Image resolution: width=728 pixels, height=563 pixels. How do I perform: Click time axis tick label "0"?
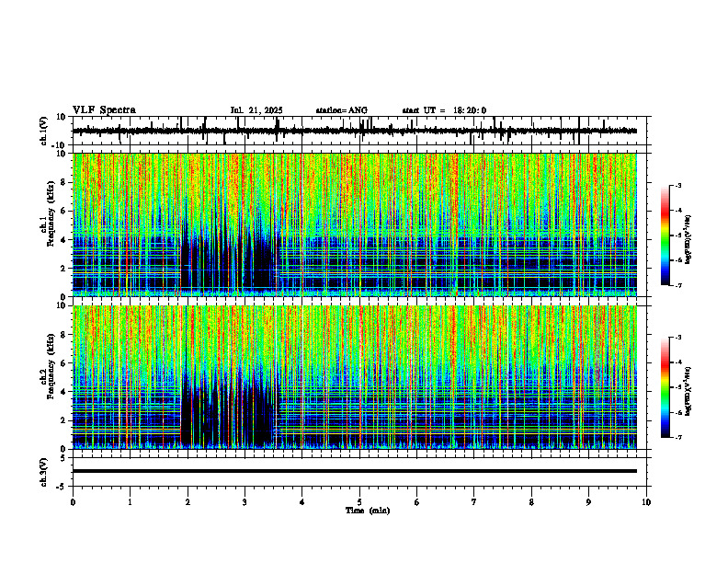click(73, 502)
